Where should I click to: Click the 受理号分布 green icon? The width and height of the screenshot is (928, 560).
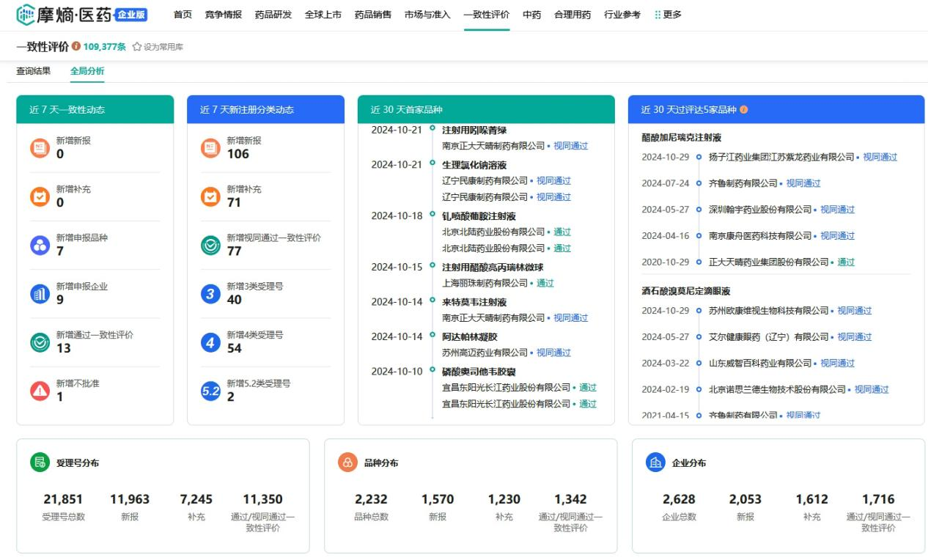pos(39,463)
